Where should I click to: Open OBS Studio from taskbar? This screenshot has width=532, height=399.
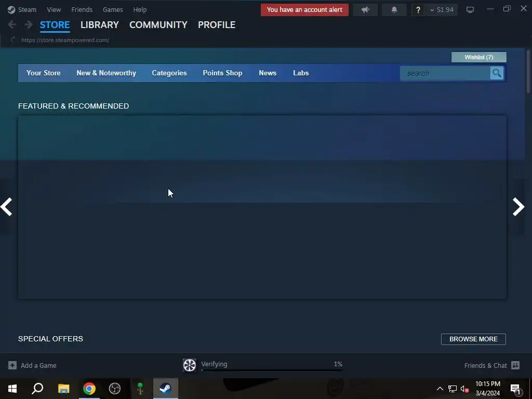[115, 389]
